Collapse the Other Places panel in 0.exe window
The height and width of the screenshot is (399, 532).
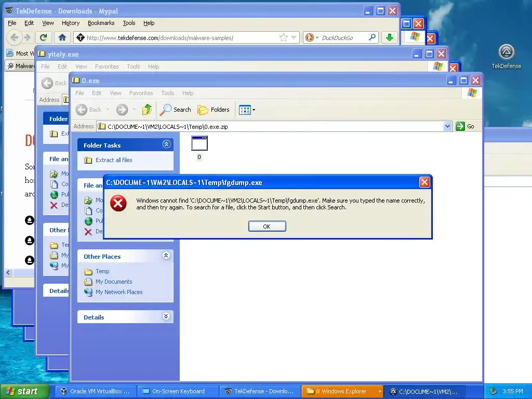point(166,256)
